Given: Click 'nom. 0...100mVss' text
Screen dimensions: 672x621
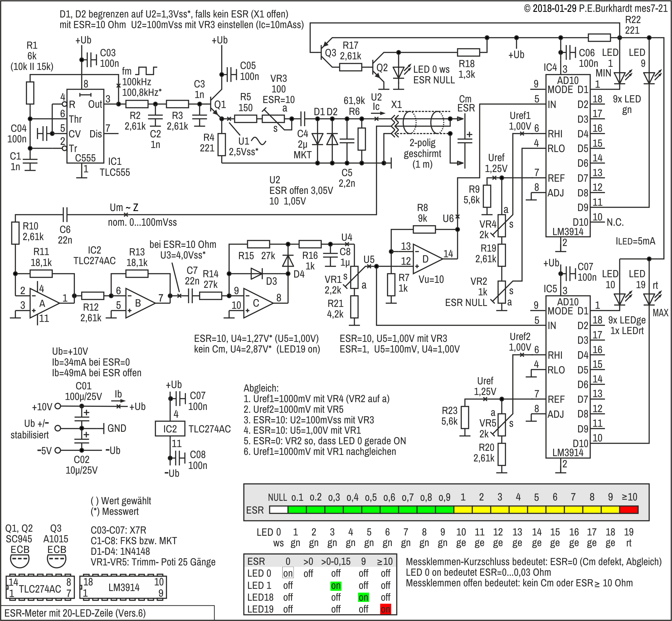Looking at the screenshot, I should (142, 222).
